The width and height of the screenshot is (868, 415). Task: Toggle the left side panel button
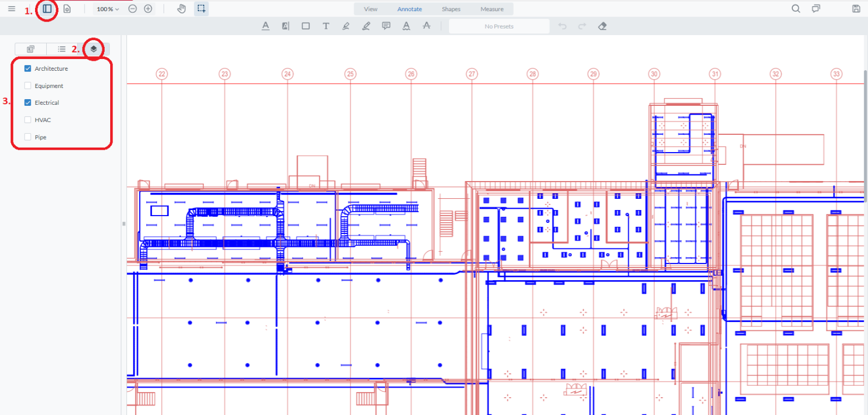[x=47, y=9]
